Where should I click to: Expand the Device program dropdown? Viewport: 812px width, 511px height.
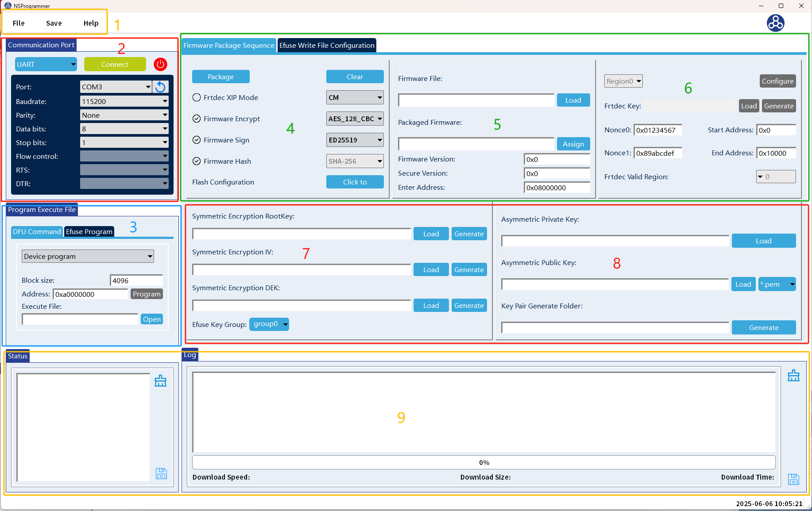point(88,256)
